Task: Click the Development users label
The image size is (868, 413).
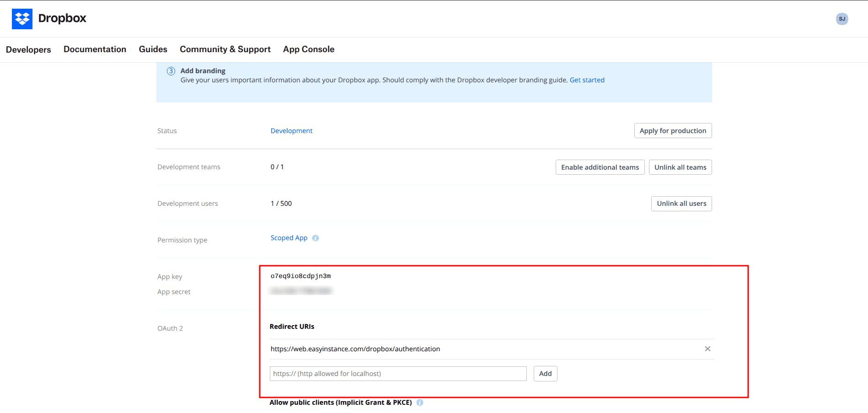Action: pos(188,204)
